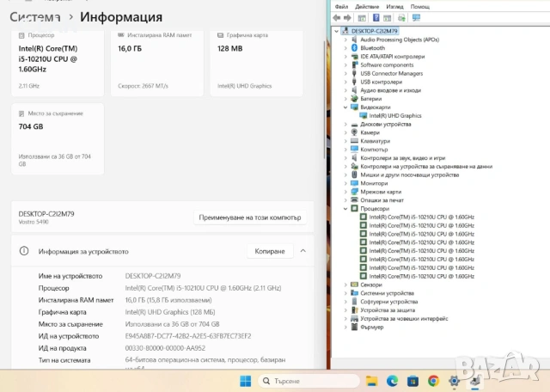Click the Vostro 5490 model text

point(34,222)
